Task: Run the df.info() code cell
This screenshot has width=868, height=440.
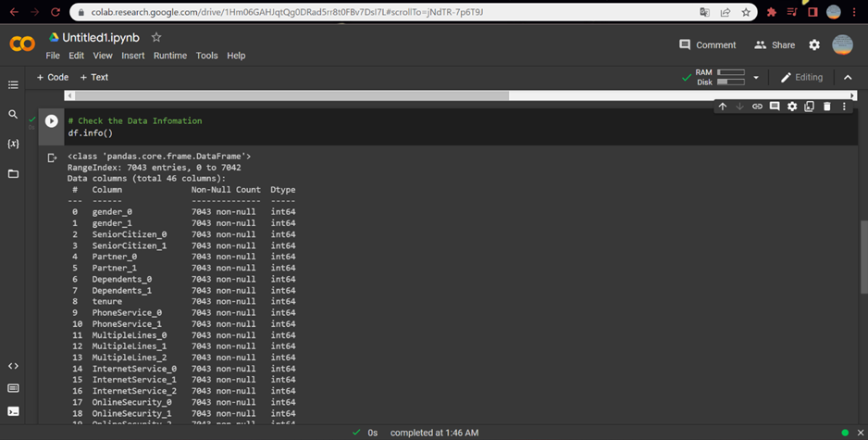Action: [52, 120]
